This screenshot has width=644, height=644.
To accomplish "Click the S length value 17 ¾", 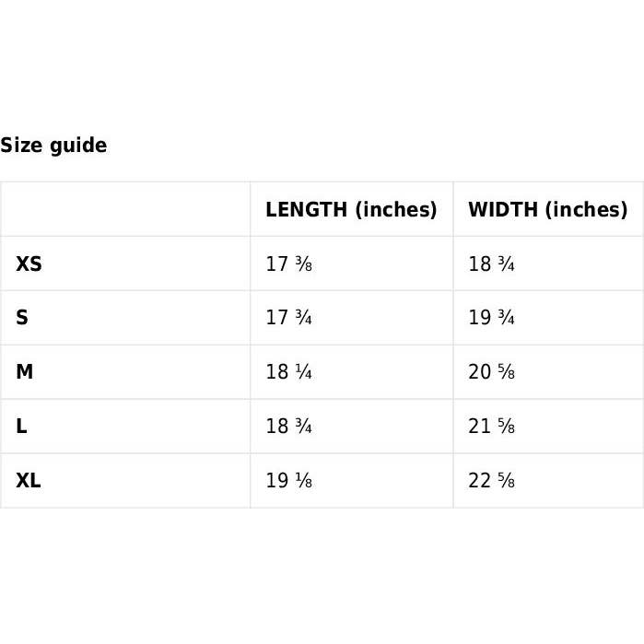I will pos(288,318).
